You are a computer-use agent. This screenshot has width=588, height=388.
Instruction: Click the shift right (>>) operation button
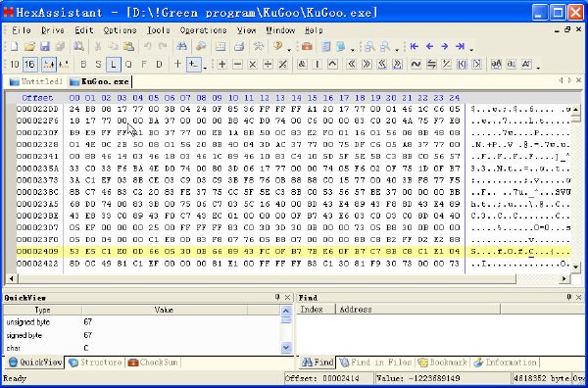click(367, 65)
